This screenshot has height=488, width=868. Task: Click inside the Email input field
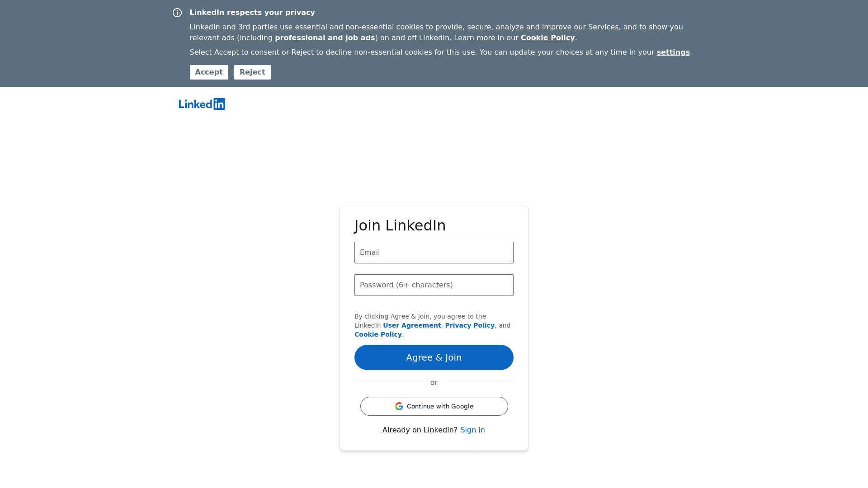coord(434,253)
